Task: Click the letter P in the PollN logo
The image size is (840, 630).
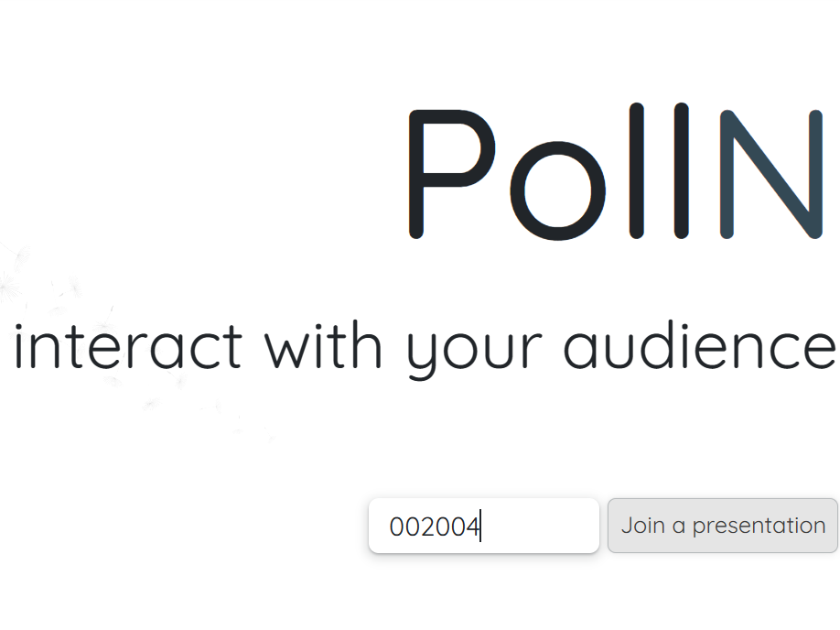Action: [448, 174]
